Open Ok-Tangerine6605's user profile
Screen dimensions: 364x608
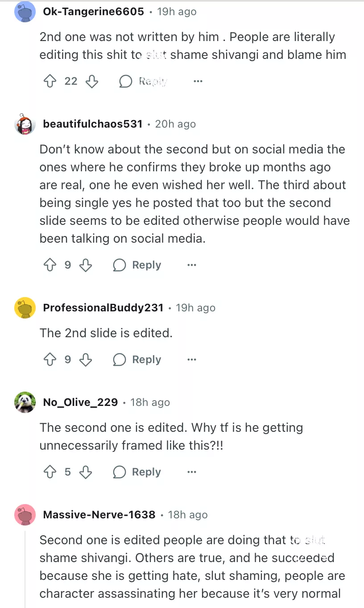coord(93,12)
